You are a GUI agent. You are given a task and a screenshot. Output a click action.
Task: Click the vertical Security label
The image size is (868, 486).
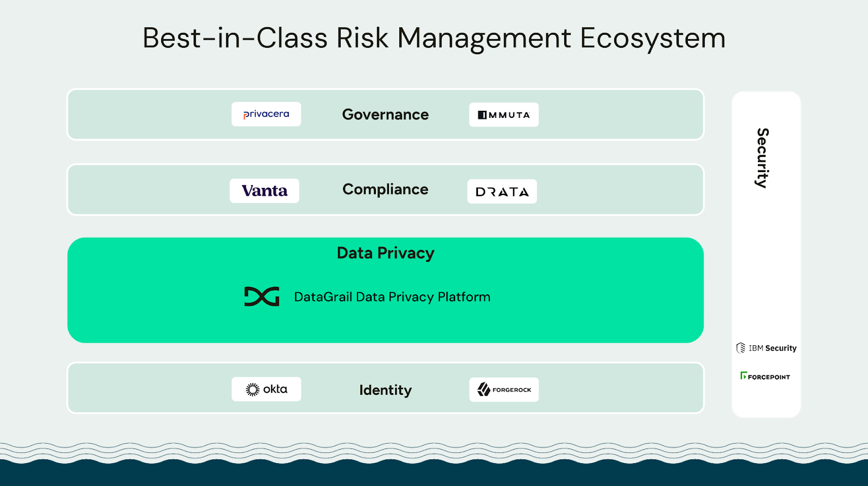(x=763, y=158)
